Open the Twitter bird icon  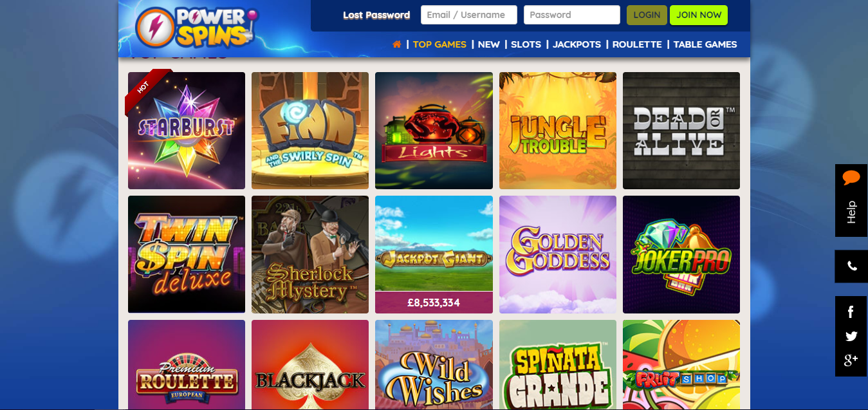[x=851, y=336]
